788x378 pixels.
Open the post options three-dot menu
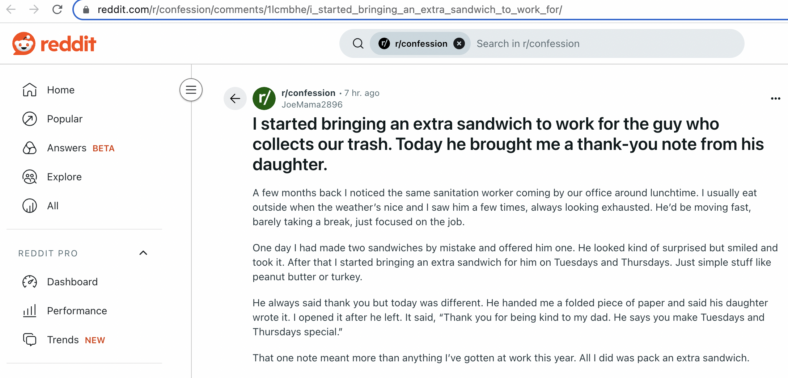click(775, 99)
